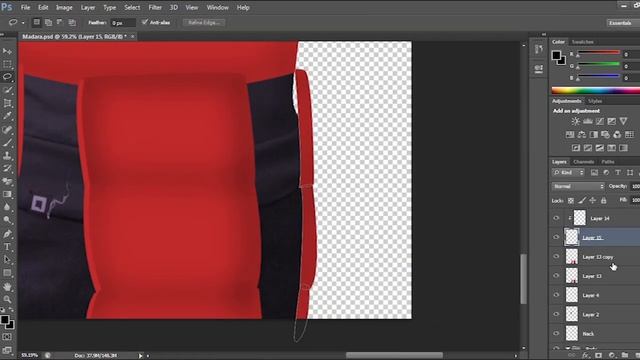Open Essentials workspace switcher
640x360 pixels.
(622, 23)
